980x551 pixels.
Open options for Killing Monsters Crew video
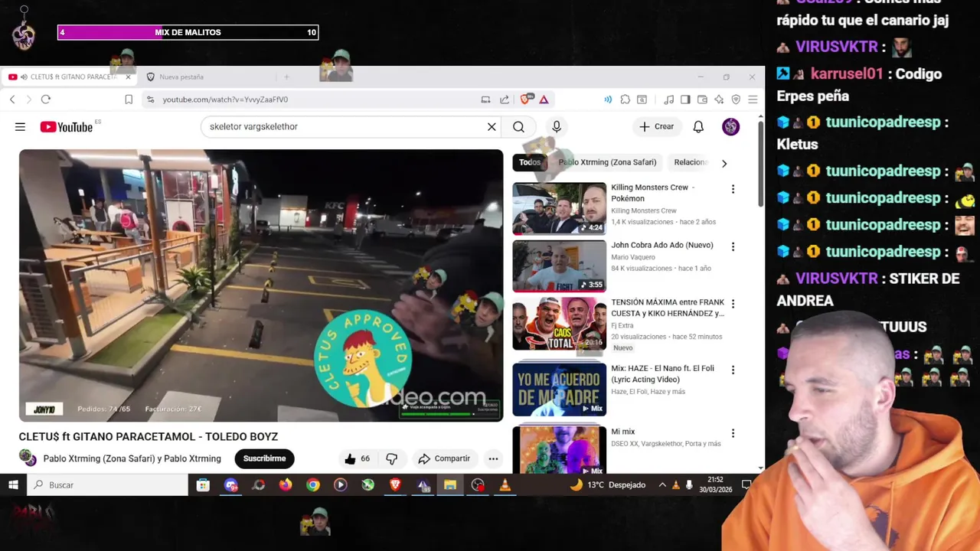733,189
